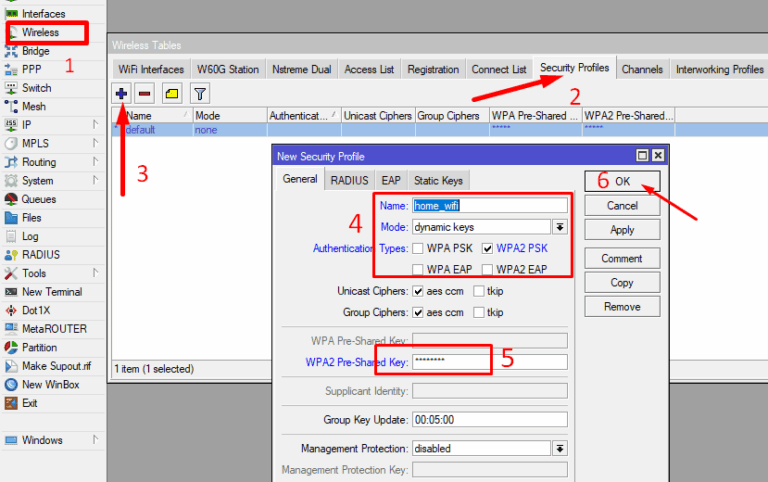
Task: Open the Tools menu icon
Action: 11,273
